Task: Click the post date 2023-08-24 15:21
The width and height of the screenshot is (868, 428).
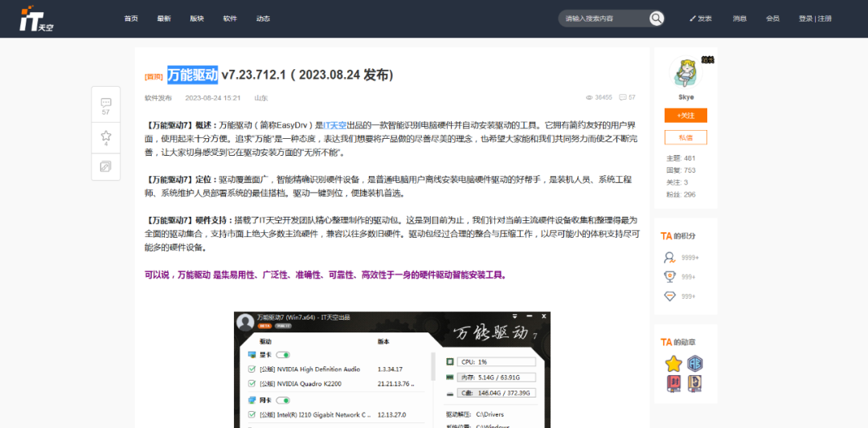Action: tap(212, 98)
